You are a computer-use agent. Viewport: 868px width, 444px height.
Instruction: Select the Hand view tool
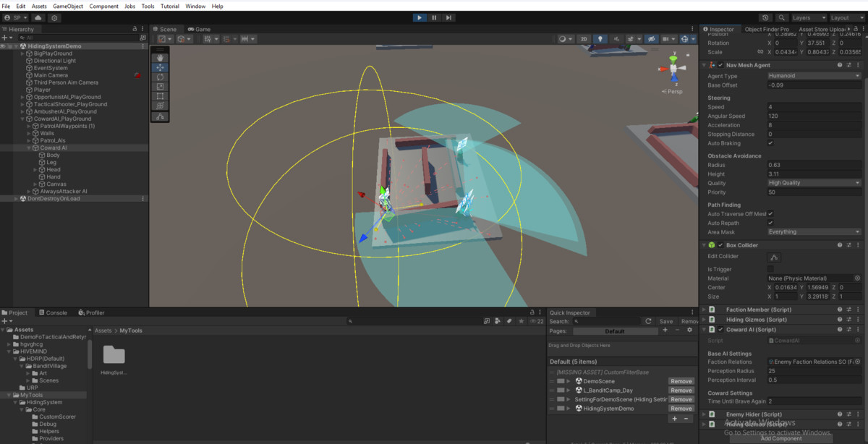pos(160,57)
